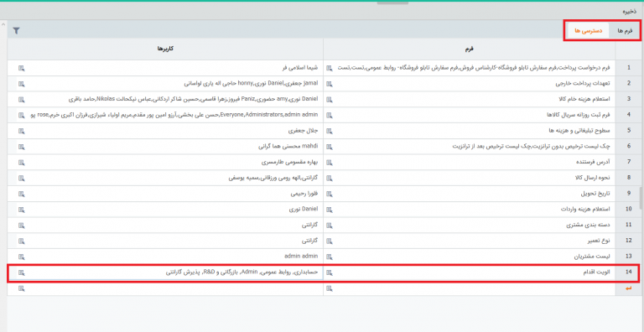The height and width of the screenshot is (332, 644).
Task: Click the scroll up arrow at left edge
Action: 3,24
